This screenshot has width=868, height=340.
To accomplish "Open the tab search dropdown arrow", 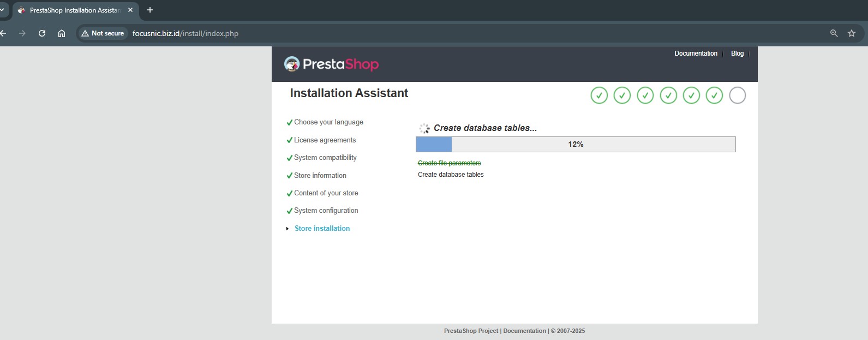I will click(2, 10).
